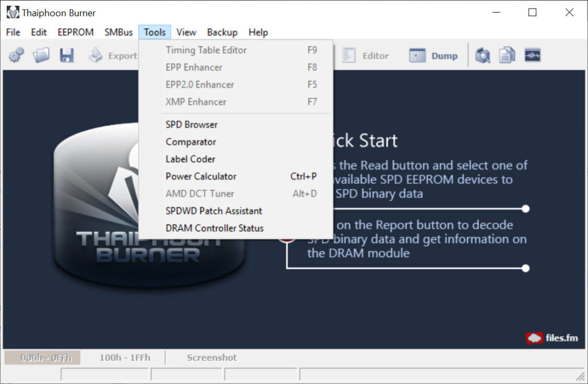Show DRAM Controller Status

coord(236,228)
